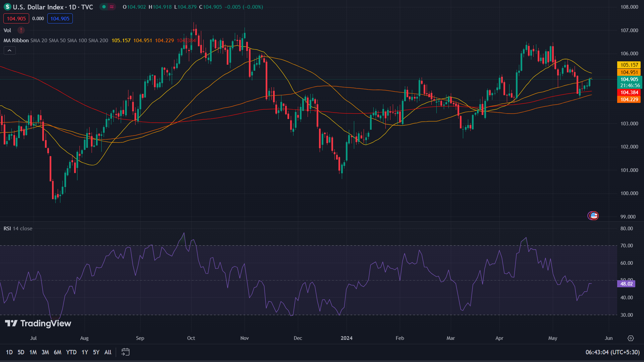Click the yellow 105.157 price label
Screen dimensions: 644x362
click(x=629, y=65)
